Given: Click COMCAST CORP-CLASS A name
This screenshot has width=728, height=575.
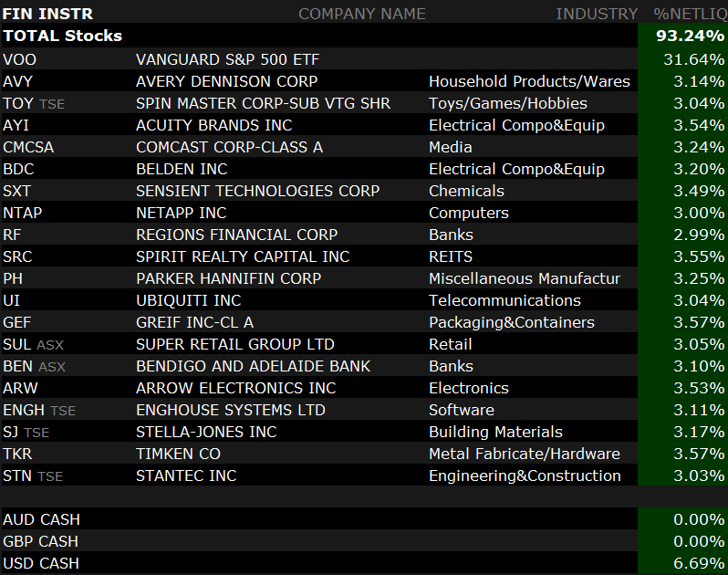Looking at the screenshot, I should tap(229, 147).
